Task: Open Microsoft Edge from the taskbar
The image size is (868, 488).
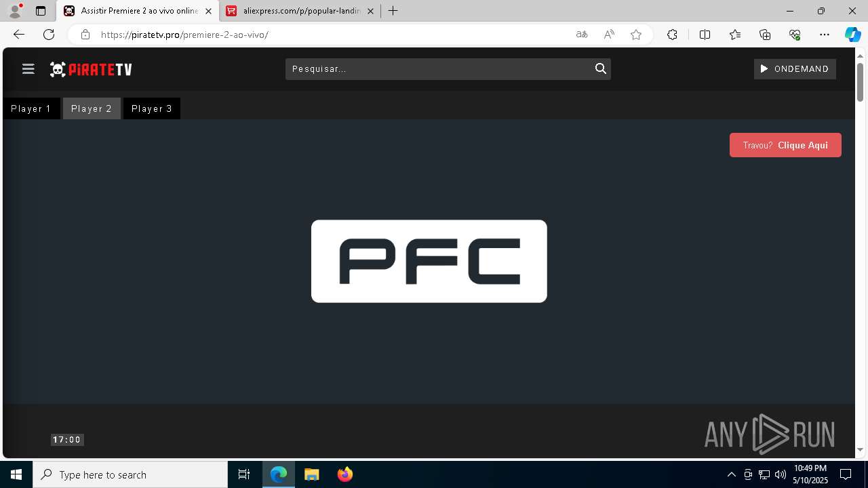Action: point(279,474)
